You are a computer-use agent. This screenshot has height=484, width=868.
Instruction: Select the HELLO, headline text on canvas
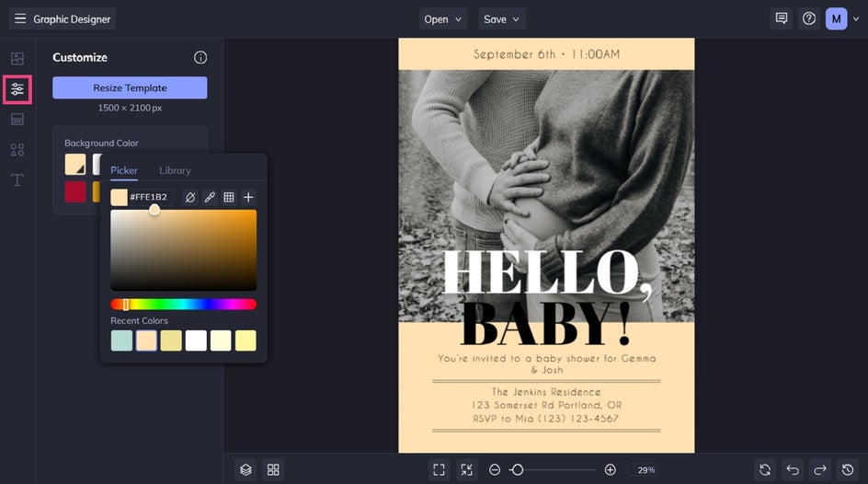(x=547, y=274)
